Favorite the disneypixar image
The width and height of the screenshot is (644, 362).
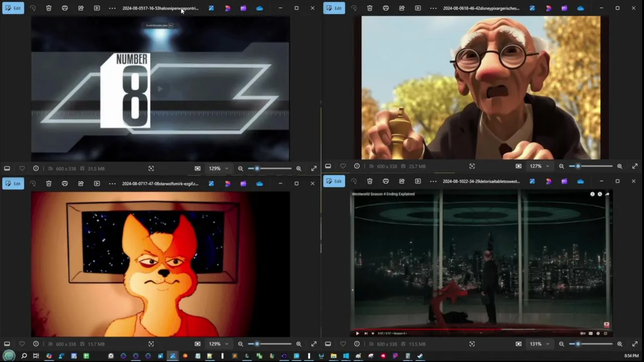coord(343,166)
